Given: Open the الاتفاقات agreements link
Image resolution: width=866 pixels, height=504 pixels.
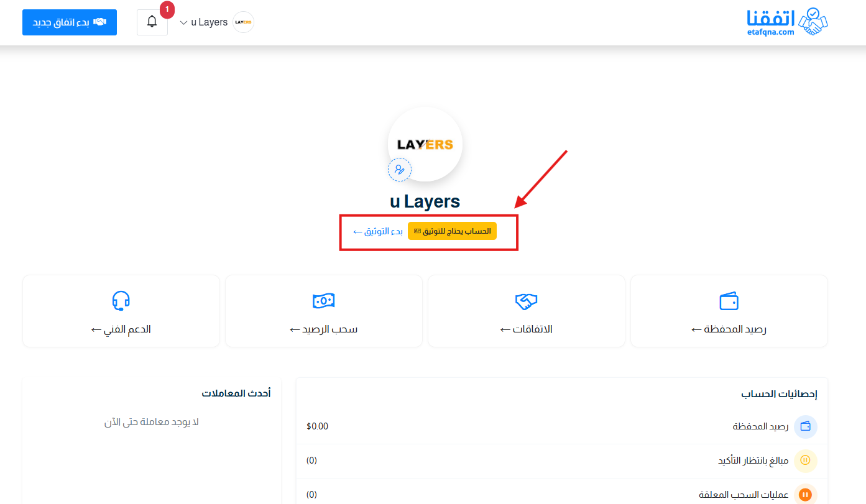Looking at the screenshot, I should (526, 329).
